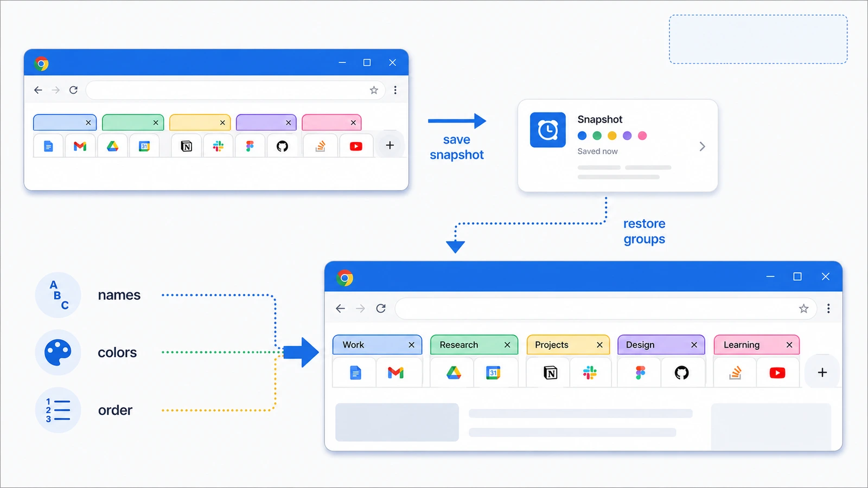Go forward in the lower window

click(360, 309)
